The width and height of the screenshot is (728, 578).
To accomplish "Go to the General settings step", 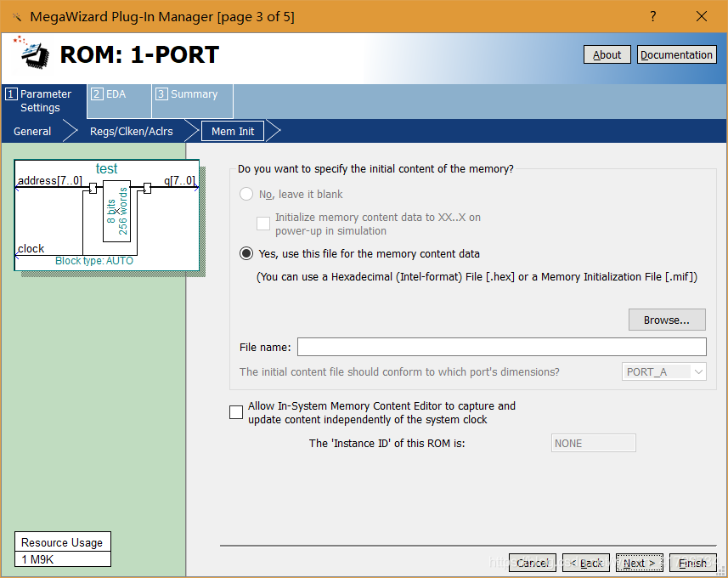I will pos(32,132).
